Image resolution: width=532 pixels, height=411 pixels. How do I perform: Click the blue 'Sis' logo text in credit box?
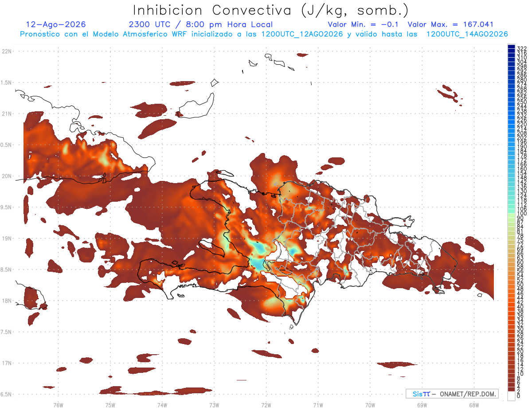[x=418, y=394]
